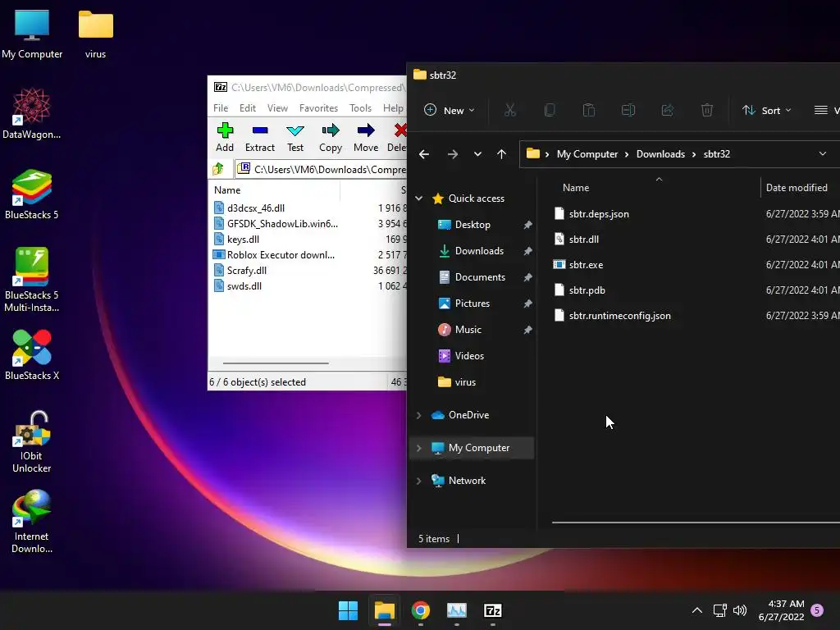Go back in File Explorer
This screenshot has width=840, height=630.
[424, 154]
